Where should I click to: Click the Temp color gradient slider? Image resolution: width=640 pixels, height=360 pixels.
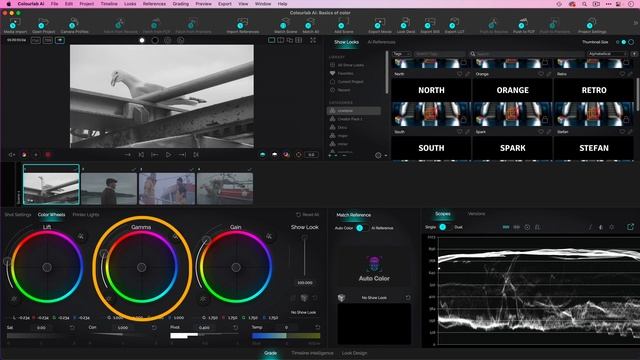point(286,336)
